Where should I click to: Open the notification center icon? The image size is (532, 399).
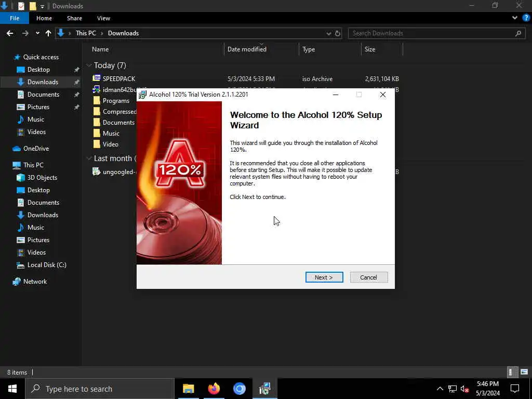point(515,389)
